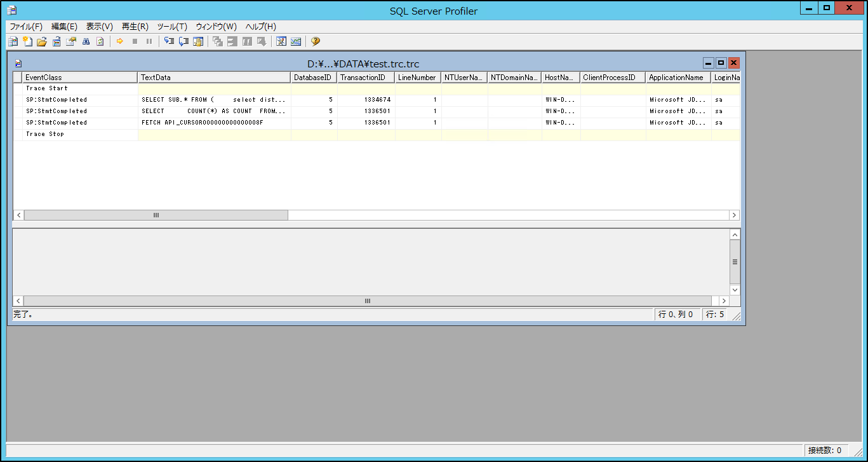Open trace Properties from the toolbar
The image size is (868, 462).
[x=71, y=41]
